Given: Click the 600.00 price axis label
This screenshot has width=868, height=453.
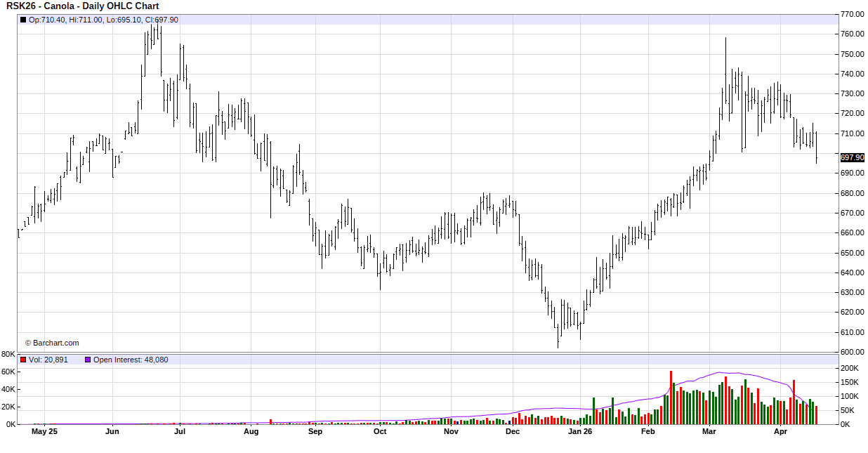Looking at the screenshot, I should point(852,352).
